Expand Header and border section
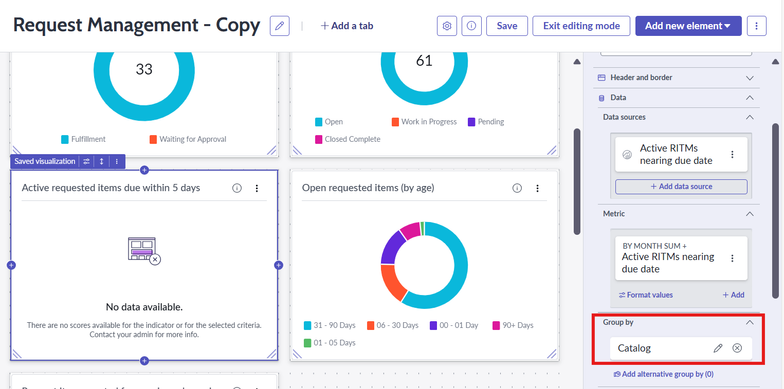 click(x=749, y=78)
